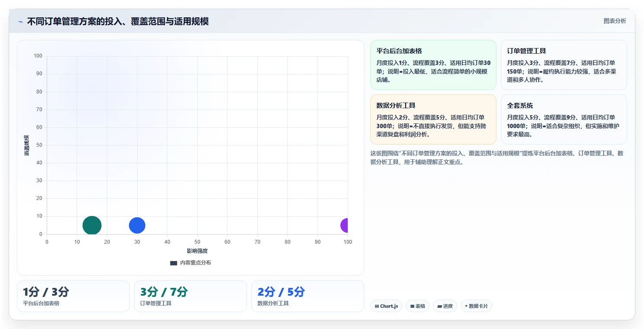Image resolution: width=644 pixels, height=329 pixels.
Task: Click the 覆盖规模 y-axis label
Action: 27,145
